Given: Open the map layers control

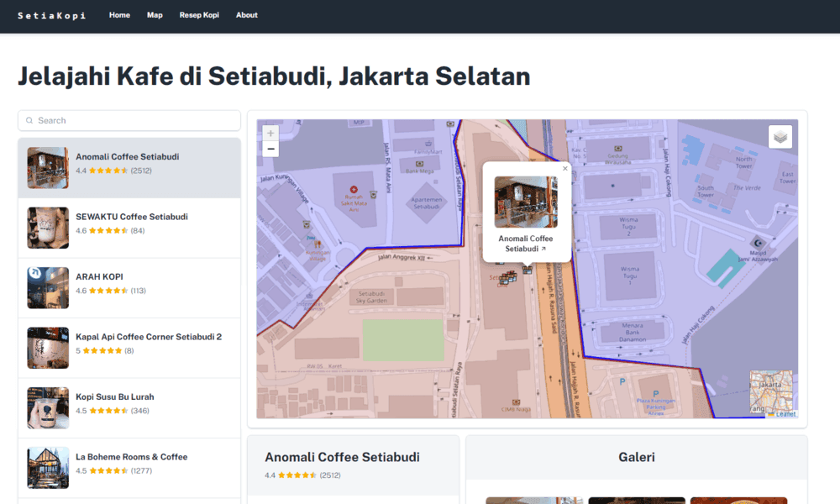Looking at the screenshot, I should tap(780, 137).
